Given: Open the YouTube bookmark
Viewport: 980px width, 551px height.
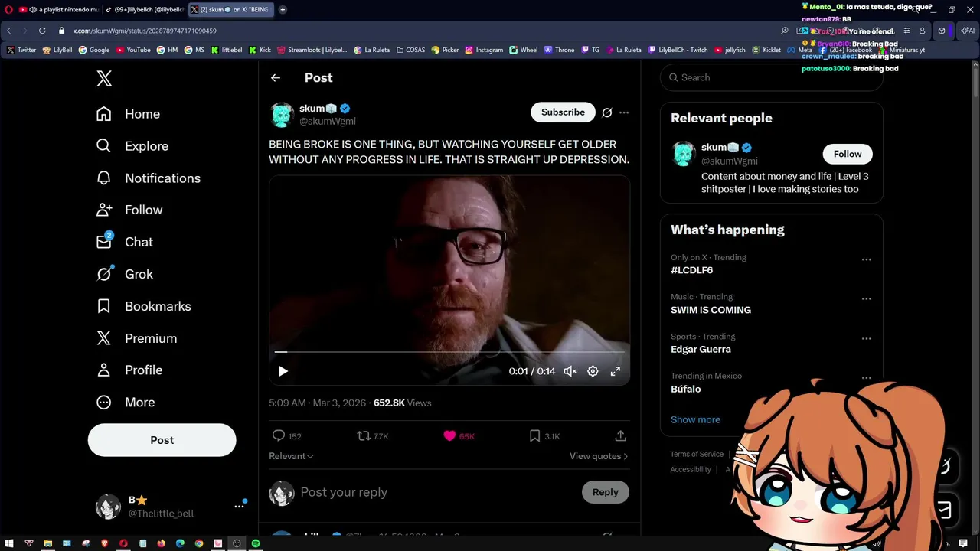Looking at the screenshot, I should click(133, 50).
